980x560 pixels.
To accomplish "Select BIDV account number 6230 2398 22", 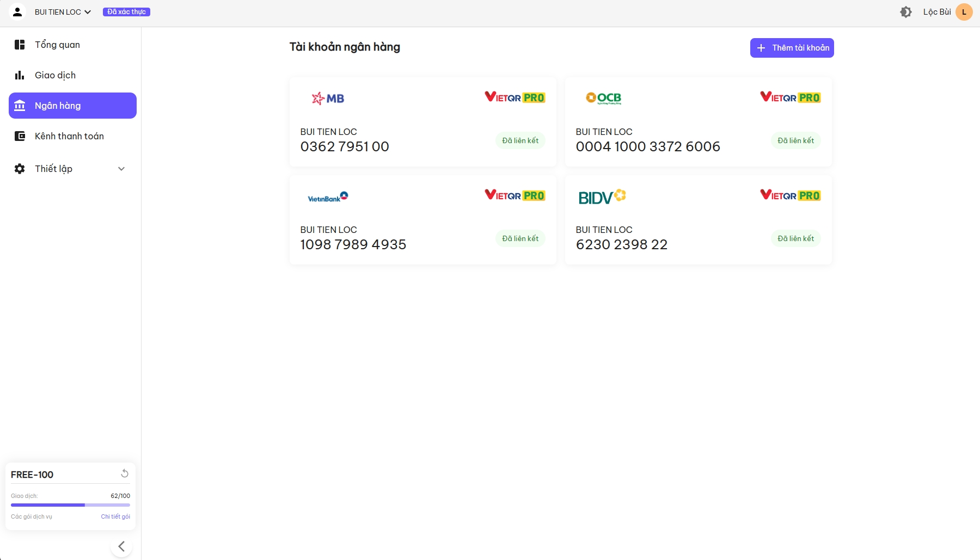I will click(x=622, y=244).
